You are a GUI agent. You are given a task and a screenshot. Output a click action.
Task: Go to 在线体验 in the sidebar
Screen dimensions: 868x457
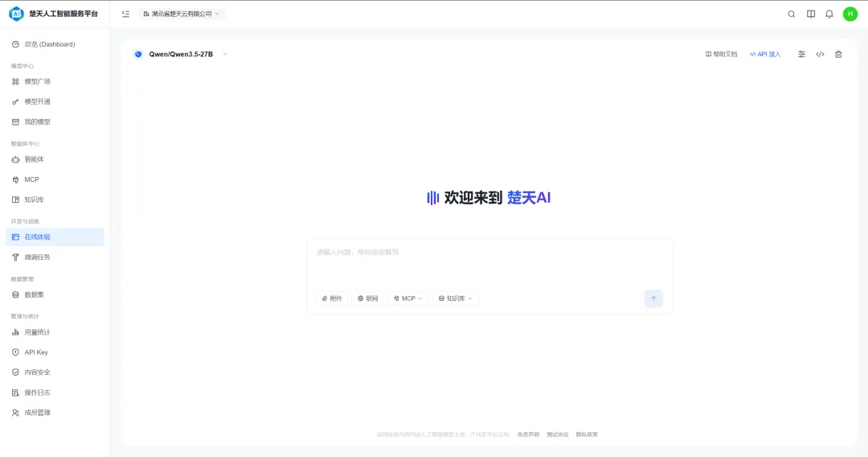tap(55, 237)
